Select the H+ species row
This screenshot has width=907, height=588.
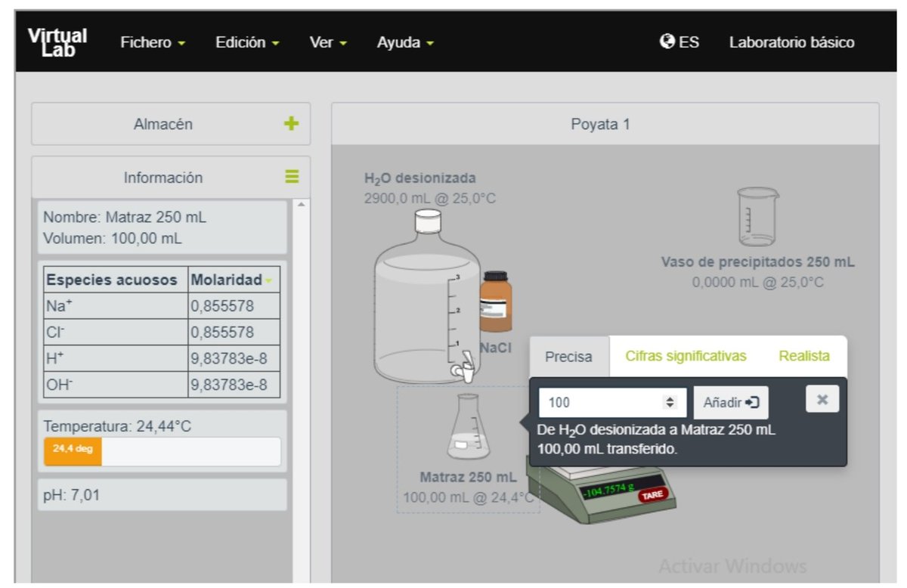(162, 358)
